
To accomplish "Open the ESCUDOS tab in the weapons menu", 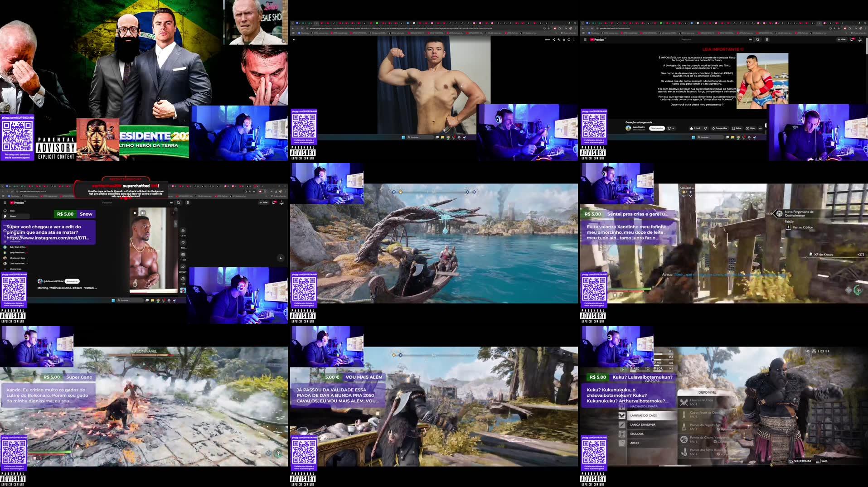I will tap(638, 434).
